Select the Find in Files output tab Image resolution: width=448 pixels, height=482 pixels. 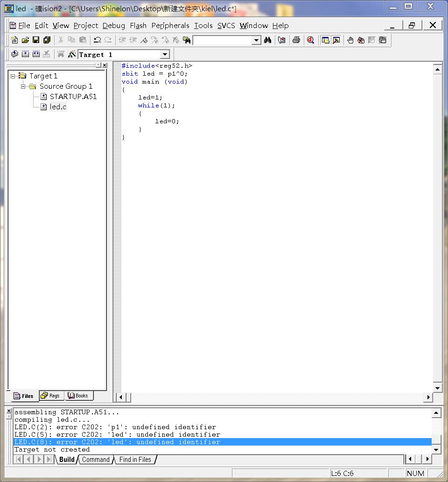pyautogui.click(x=135, y=460)
